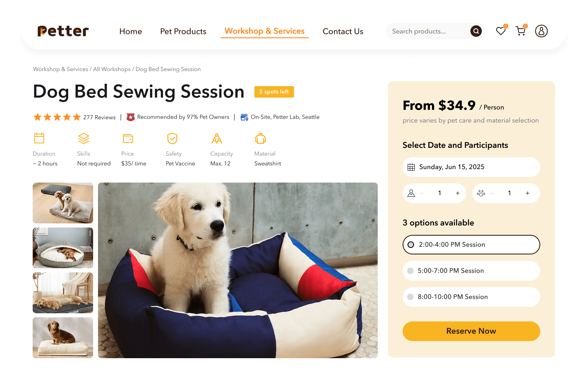The image size is (588, 388).
Task: Decrease the person participant count
Action: [x=422, y=193]
